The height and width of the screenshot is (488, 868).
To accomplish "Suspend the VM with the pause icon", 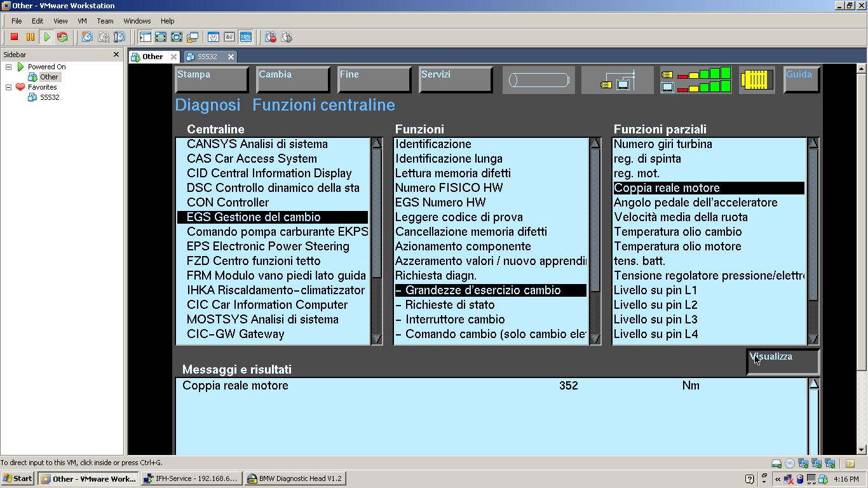I will click(30, 37).
